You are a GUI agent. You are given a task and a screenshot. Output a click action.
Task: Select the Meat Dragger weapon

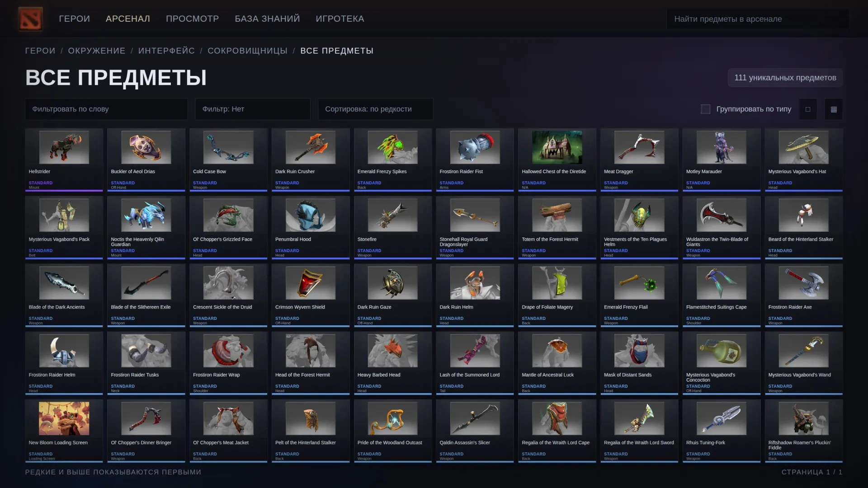point(639,160)
